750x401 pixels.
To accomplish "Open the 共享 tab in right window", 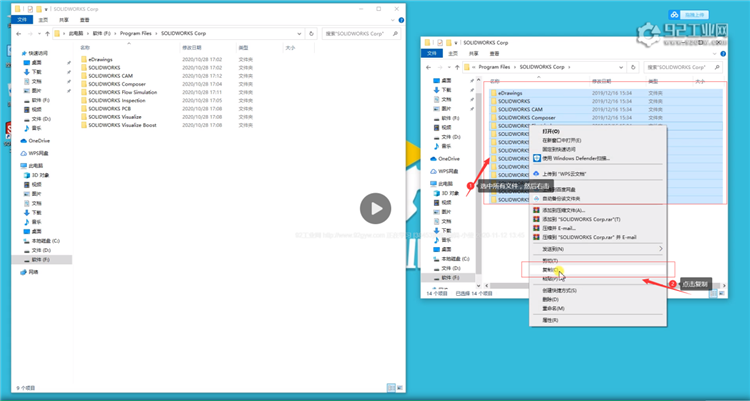I will 474,54.
